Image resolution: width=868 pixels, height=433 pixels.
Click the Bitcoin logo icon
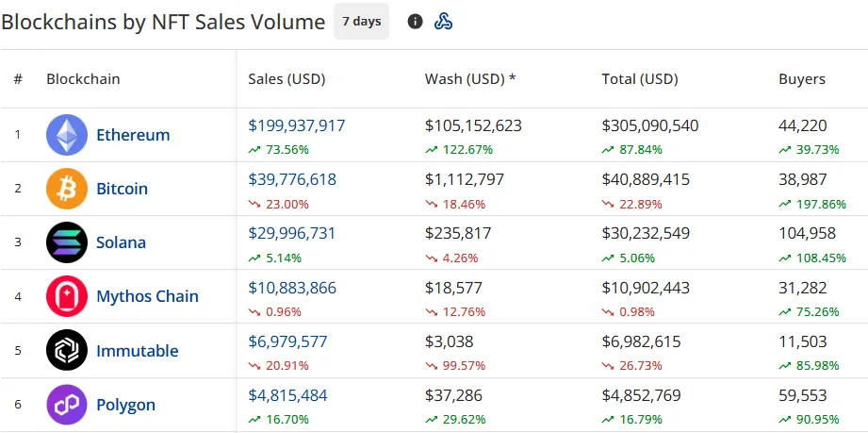67,189
